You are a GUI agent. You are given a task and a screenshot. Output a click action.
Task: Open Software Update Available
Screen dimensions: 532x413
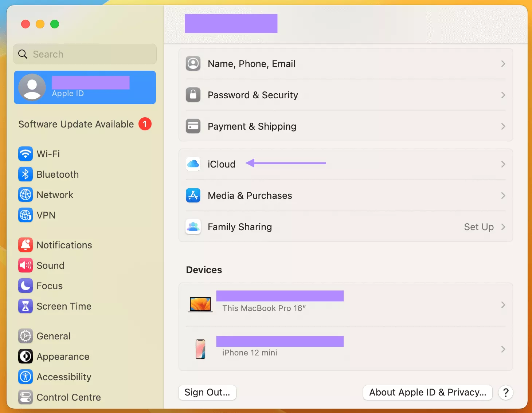point(76,124)
